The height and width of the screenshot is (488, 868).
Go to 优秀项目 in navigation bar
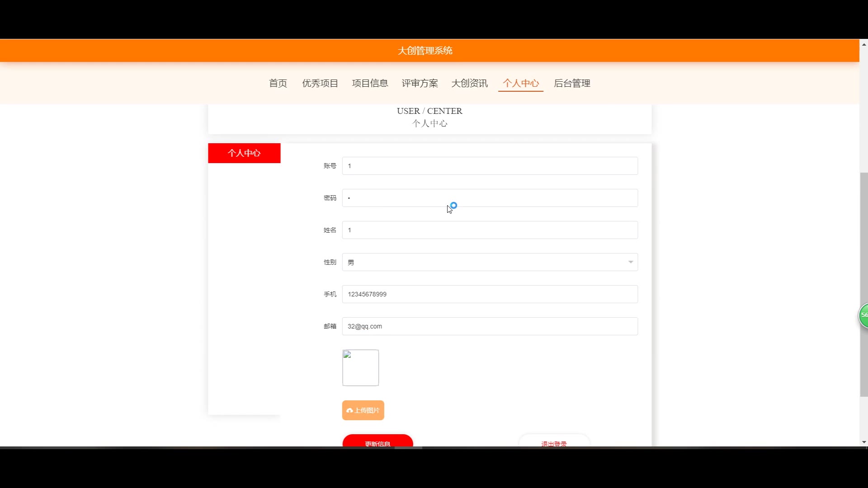pos(320,83)
